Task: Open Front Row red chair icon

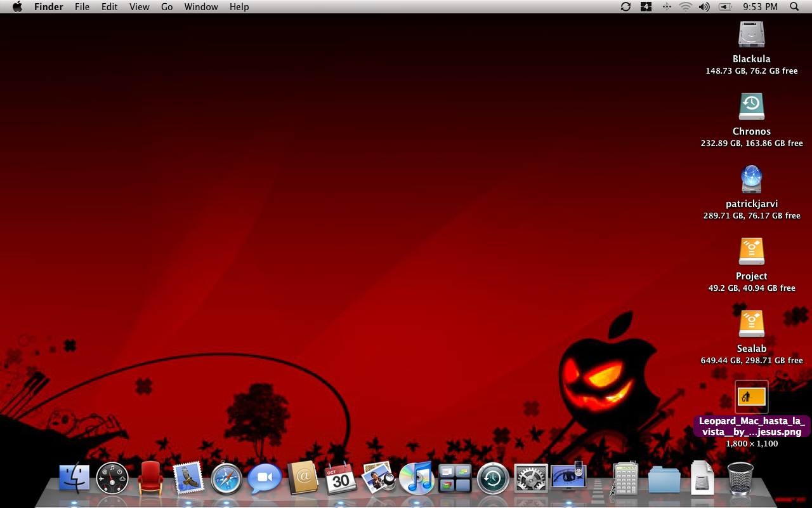Action: pyautogui.click(x=150, y=478)
